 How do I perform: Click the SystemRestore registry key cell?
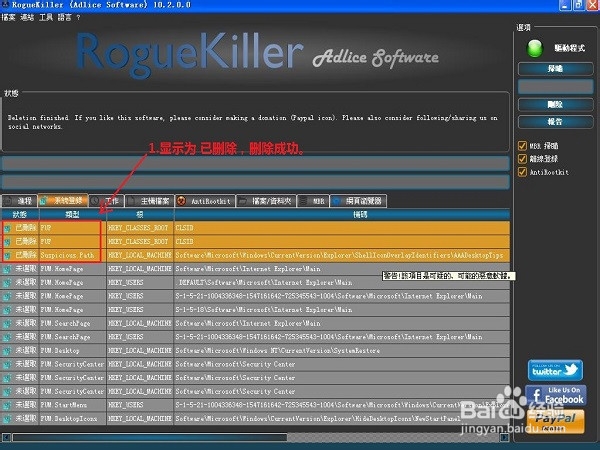click(342, 351)
